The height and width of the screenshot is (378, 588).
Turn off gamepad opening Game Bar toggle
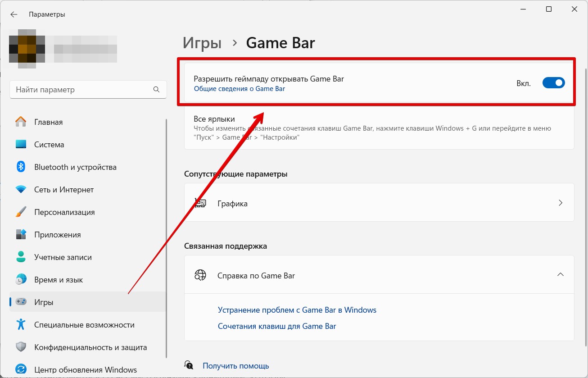[x=553, y=83]
